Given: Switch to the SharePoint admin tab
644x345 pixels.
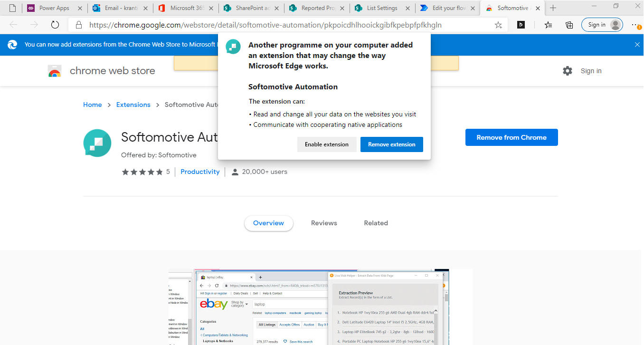Looking at the screenshot, I should [x=251, y=8].
